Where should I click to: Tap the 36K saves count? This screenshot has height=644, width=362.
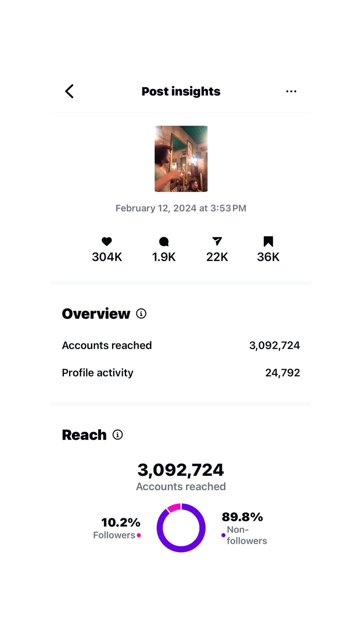point(268,257)
